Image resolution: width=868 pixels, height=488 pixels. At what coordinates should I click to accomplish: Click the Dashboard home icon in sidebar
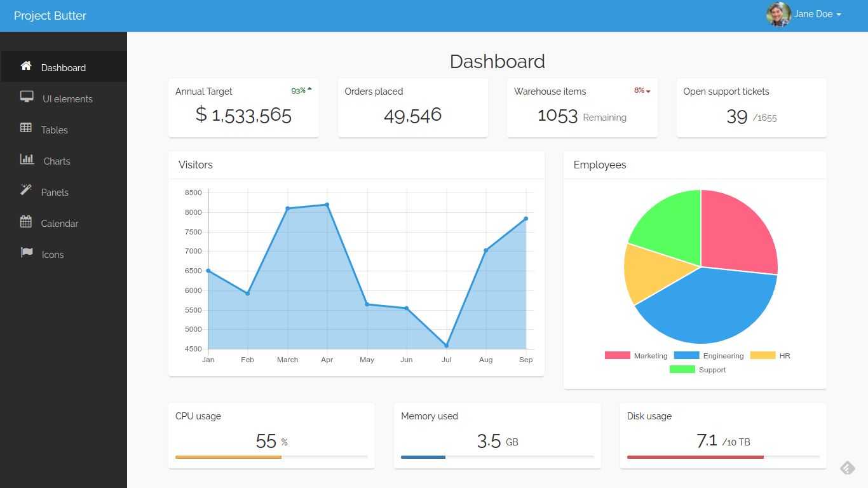(26, 66)
